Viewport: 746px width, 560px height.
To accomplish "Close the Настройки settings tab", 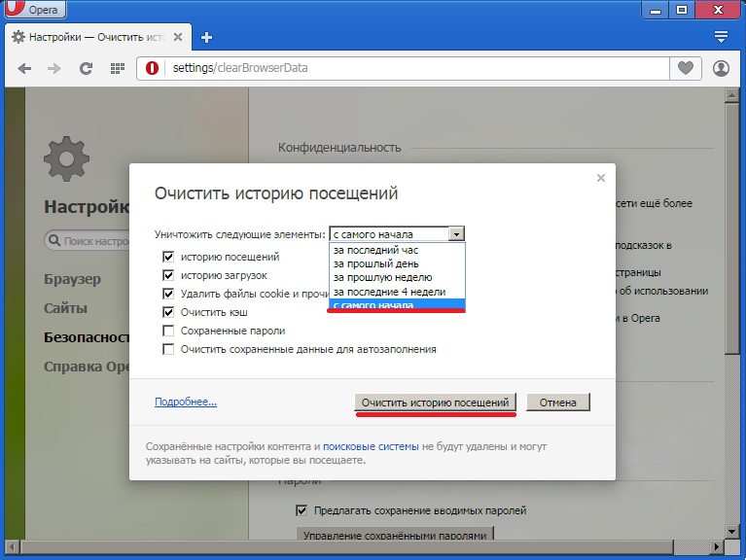I will click(x=178, y=37).
